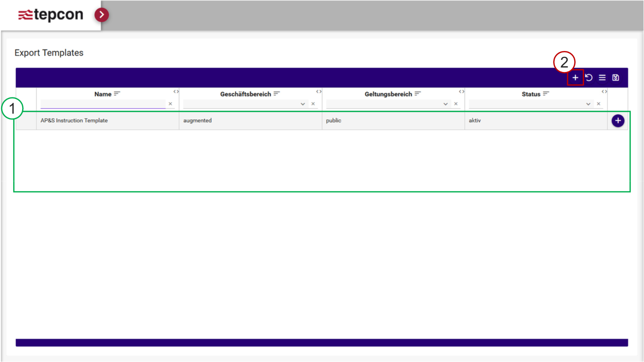This screenshot has width=644, height=362.
Task: Clear the Geschäftsbereich filter
Action: 313,104
